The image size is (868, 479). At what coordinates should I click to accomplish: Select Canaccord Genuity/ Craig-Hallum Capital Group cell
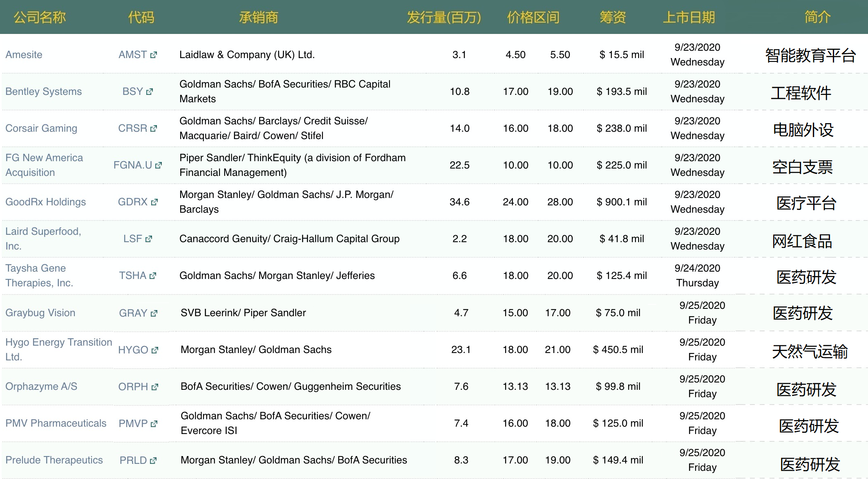(289, 238)
